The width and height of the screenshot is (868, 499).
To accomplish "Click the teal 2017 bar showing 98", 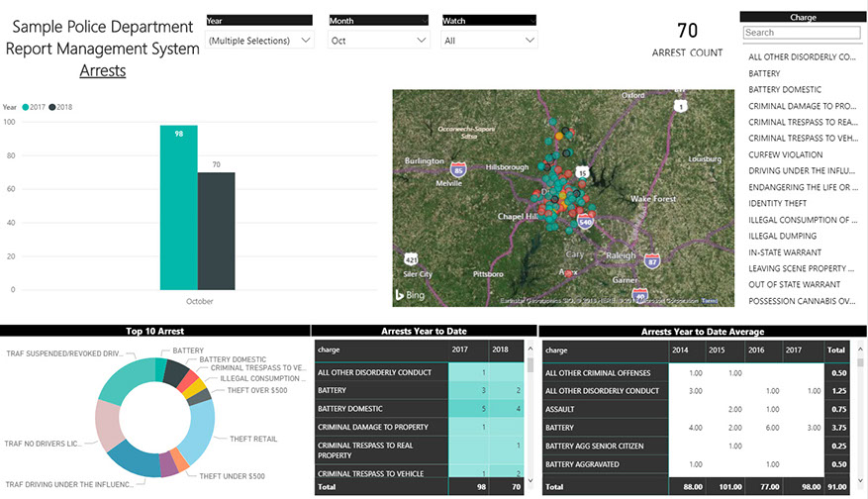I will click(178, 208).
